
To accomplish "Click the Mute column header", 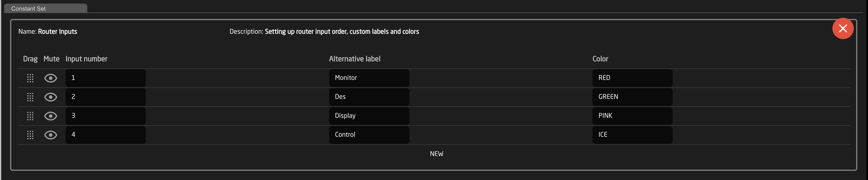I will (51, 59).
